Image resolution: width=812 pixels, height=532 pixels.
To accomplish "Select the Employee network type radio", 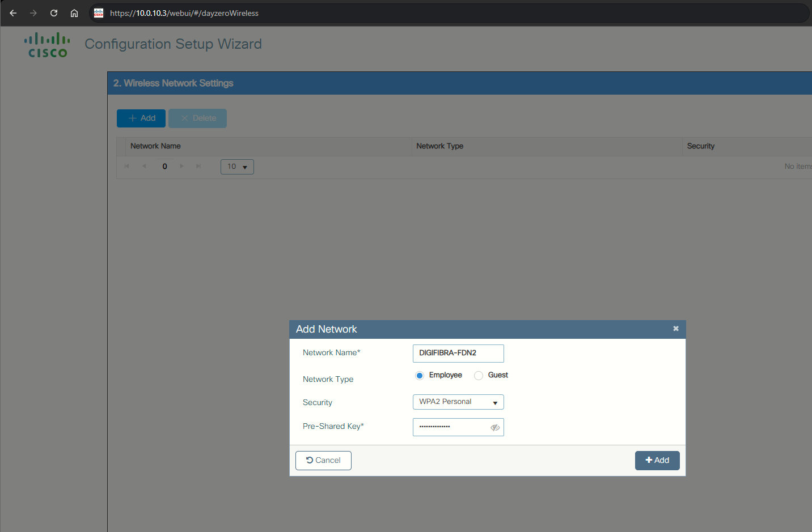I will click(x=420, y=376).
